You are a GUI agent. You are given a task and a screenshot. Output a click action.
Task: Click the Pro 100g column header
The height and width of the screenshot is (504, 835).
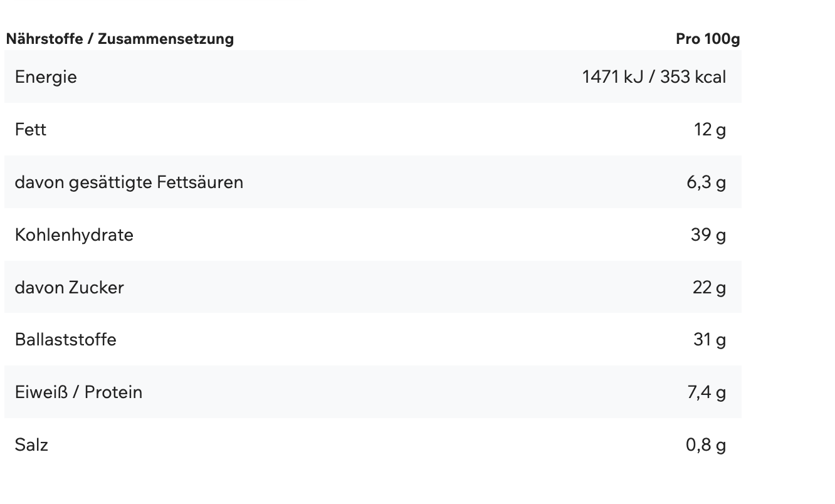coord(707,39)
